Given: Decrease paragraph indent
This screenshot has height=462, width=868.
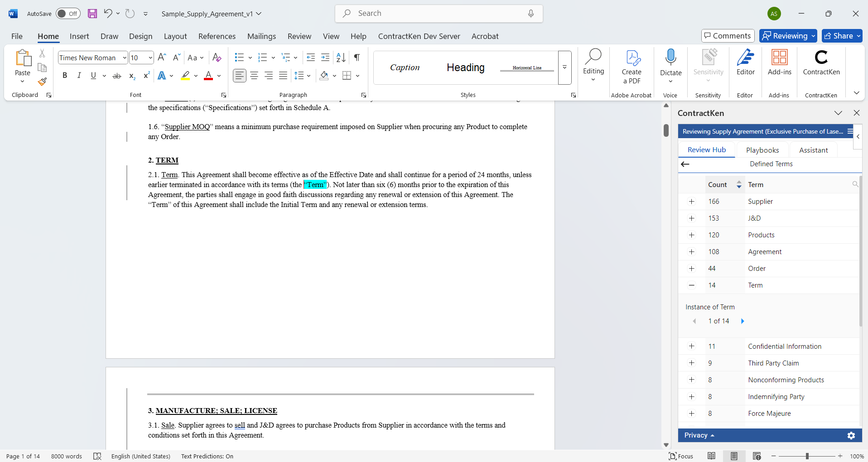Looking at the screenshot, I should [x=311, y=58].
